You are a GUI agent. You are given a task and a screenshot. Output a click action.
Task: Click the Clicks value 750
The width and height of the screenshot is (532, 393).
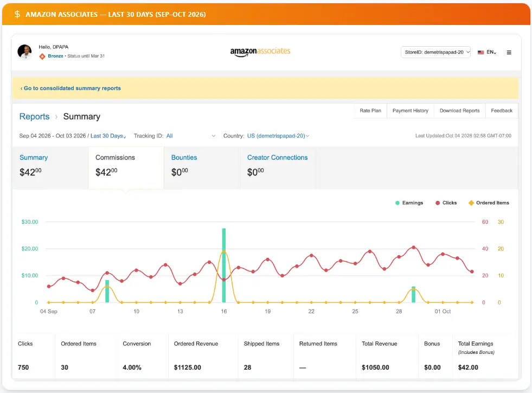click(23, 367)
